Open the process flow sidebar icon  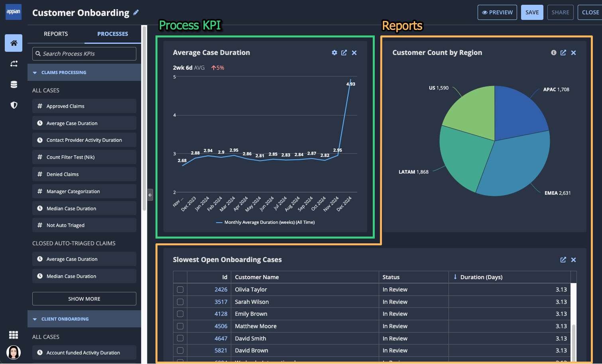pos(14,64)
